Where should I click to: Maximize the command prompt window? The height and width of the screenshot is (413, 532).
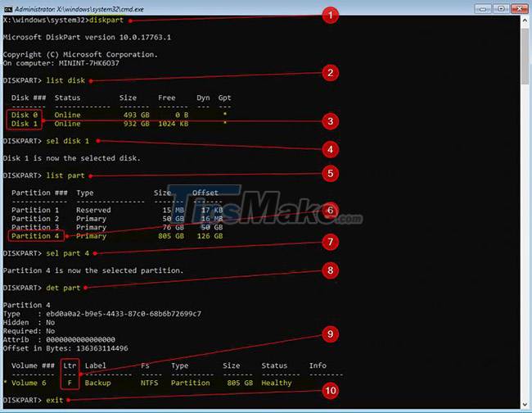(501, 9)
